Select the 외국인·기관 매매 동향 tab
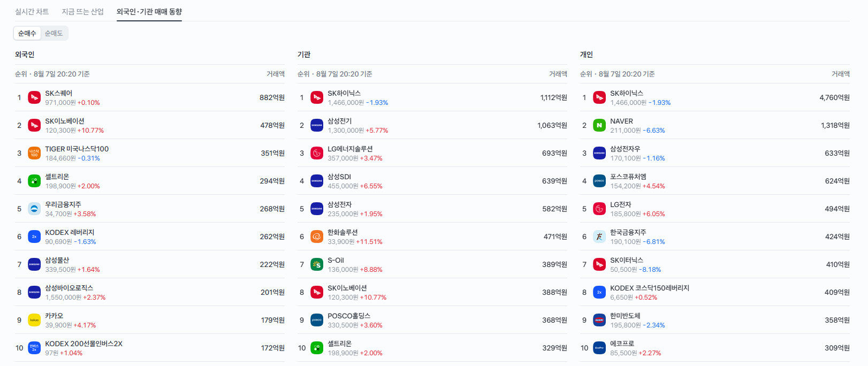The height and width of the screenshot is (366, 868). pyautogui.click(x=149, y=11)
